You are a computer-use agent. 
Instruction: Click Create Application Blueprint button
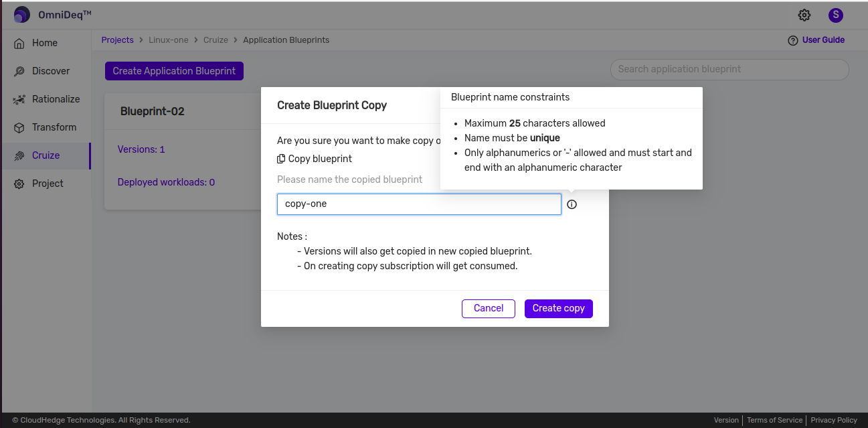[174, 71]
